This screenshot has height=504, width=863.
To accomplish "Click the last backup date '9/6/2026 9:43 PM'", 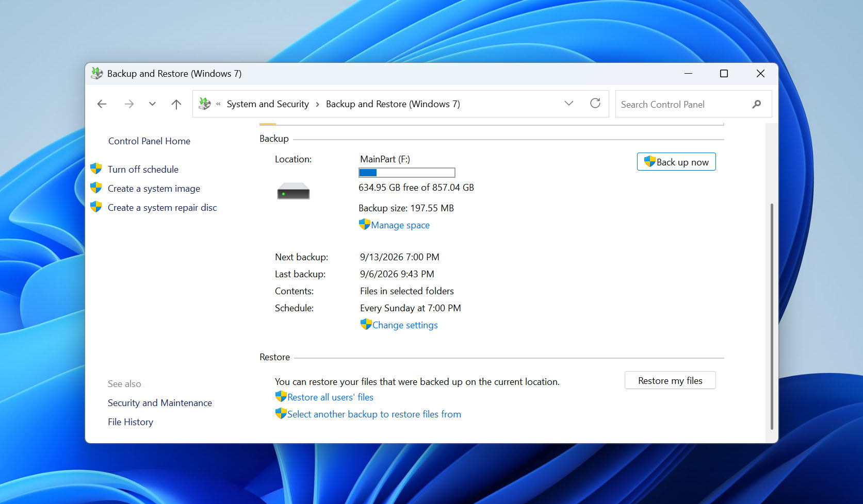I will coord(397,274).
